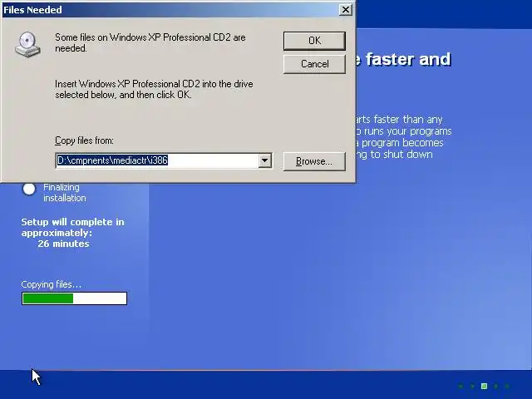Screen dimensions: 532x399
Task: Cancel the Files Needed dialog
Action: [314, 64]
